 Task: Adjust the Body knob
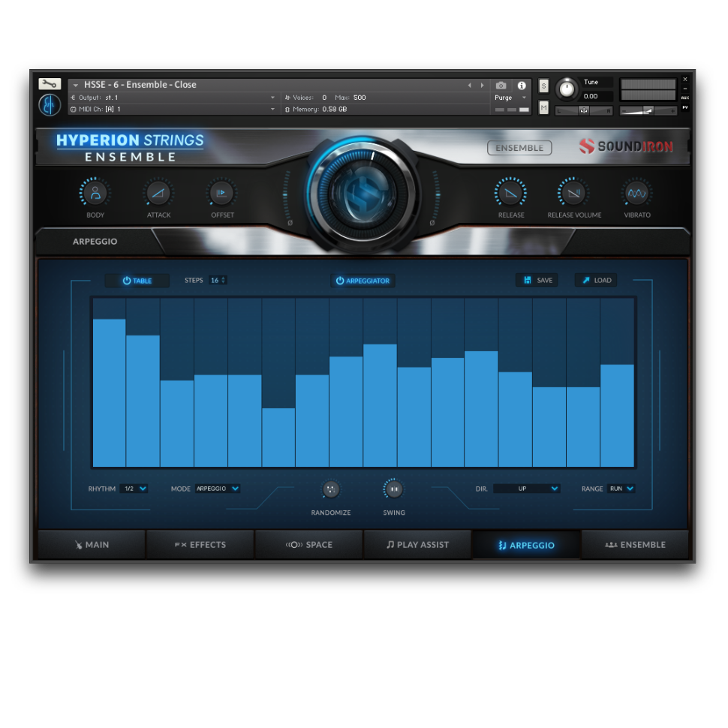pyautogui.click(x=95, y=191)
